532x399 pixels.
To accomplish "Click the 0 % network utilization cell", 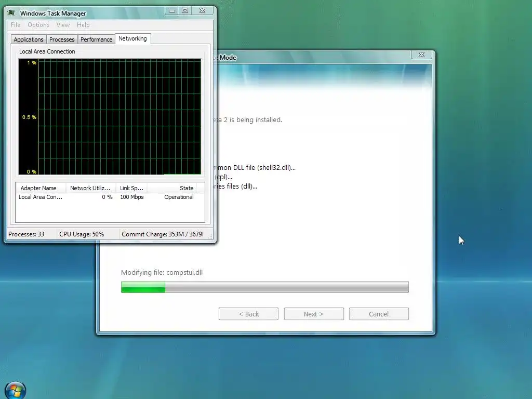I will pyautogui.click(x=107, y=197).
